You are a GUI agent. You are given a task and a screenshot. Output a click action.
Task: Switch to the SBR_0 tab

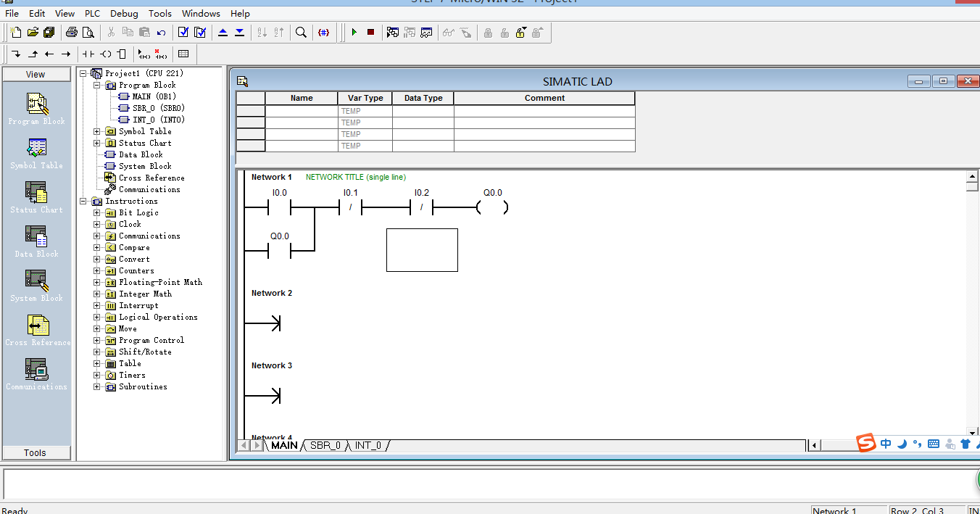(x=325, y=445)
